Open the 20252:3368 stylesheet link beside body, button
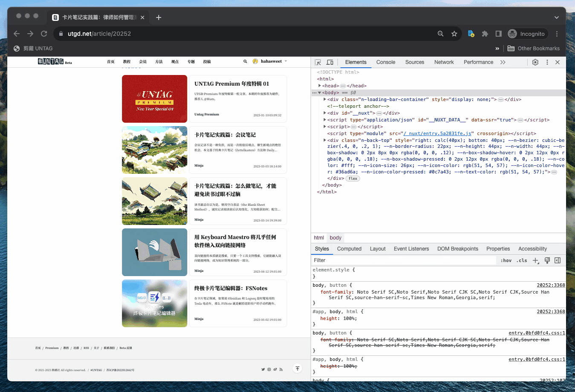 [x=551, y=285]
